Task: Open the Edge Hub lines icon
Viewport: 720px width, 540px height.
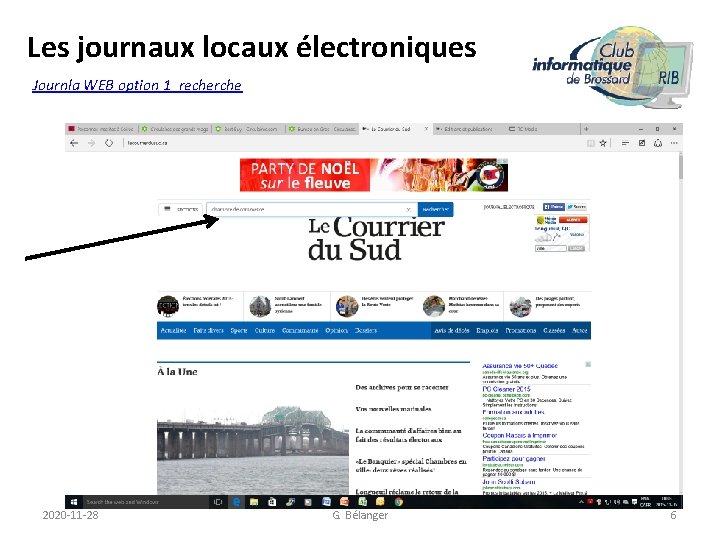Action: [x=625, y=143]
